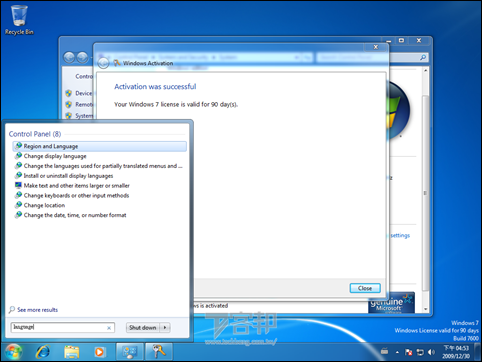Click scroll down arrow in the Control Panel window
Screen dimensions: 482x362
point(425,309)
